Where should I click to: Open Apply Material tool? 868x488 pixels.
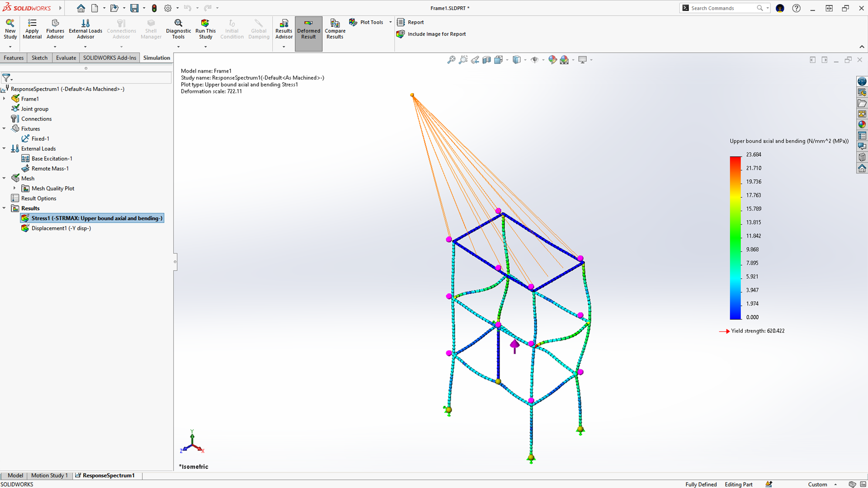tap(32, 29)
